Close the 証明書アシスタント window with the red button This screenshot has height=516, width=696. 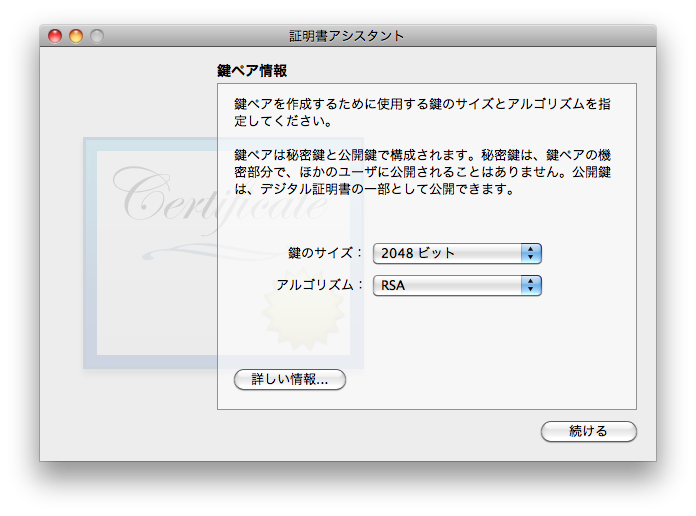point(55,36)
